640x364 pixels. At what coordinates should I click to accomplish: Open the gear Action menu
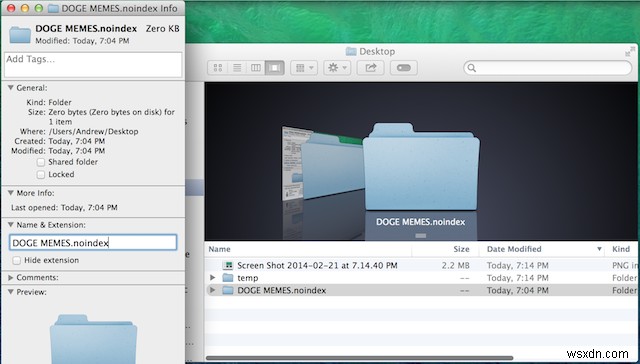337,68
